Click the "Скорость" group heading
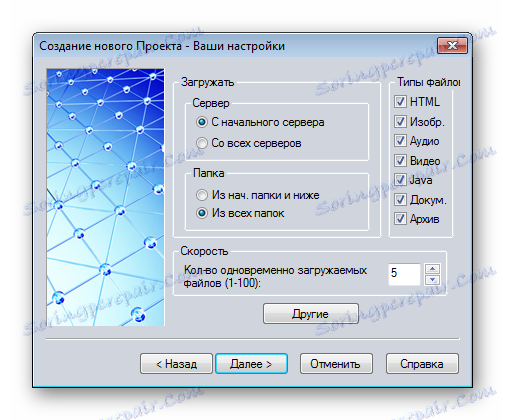 [x=204, y=251]
